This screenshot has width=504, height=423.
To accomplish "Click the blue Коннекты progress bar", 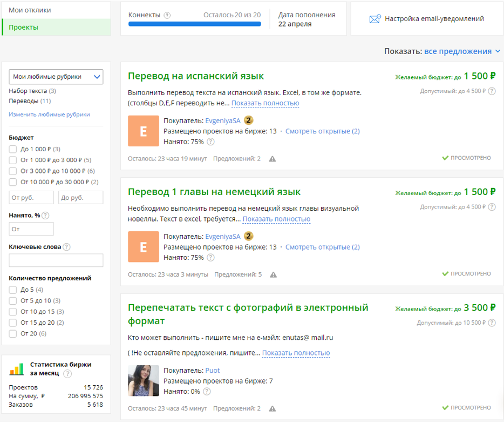I will (194, 24).
